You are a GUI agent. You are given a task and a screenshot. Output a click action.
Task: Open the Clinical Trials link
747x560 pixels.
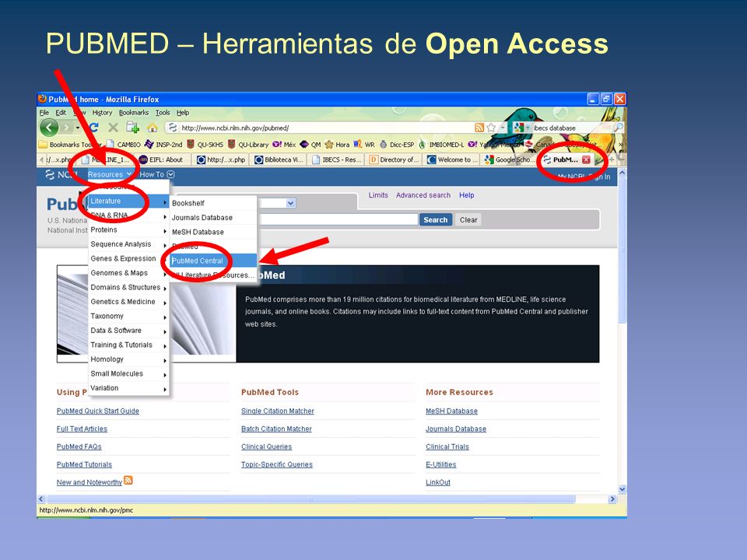pyautogui.click(x=447, y=446)
